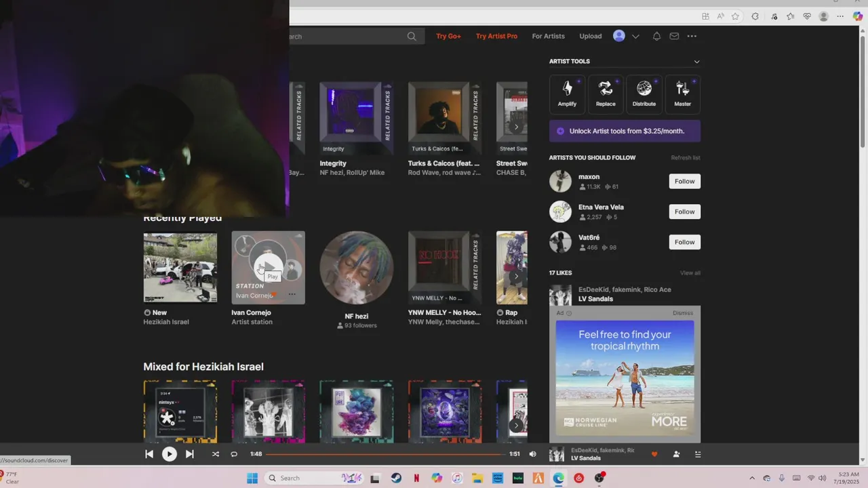Image resolution: width=868 pixels, height=488 pixels.
Task: Follow Etna Vera Vela
Action: (x=684, y=211)
